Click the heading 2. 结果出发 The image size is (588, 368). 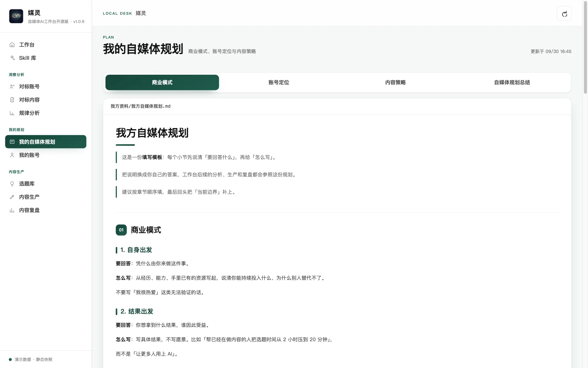point(137,311)
